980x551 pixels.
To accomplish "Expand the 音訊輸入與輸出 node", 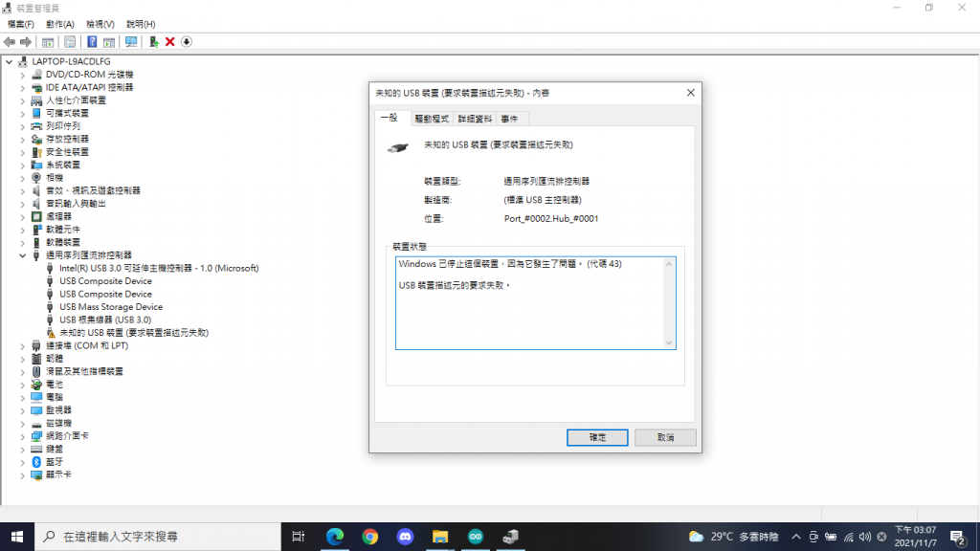I will [23, 204].
